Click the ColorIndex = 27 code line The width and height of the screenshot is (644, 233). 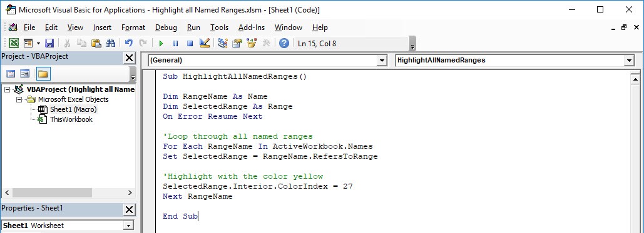click(257, 186)
